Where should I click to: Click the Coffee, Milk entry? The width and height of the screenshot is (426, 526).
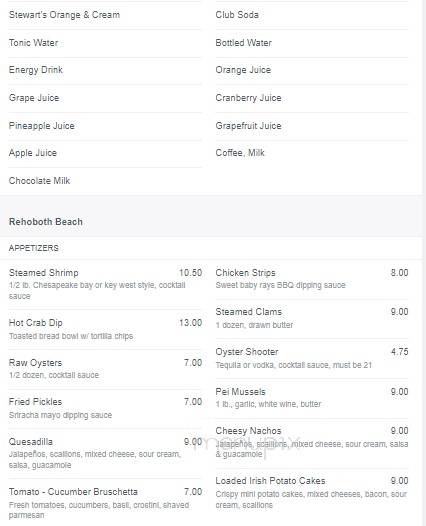[240, 153]
